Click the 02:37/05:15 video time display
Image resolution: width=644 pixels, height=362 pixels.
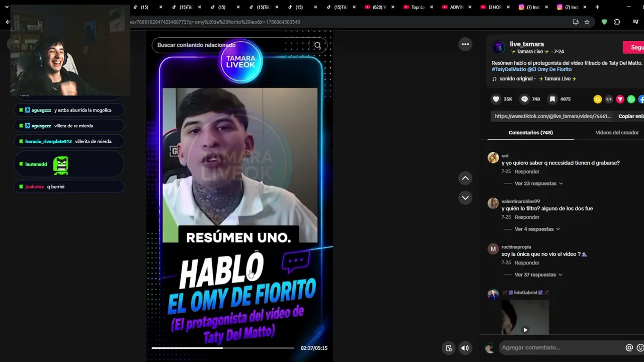[x=314, y=348]
